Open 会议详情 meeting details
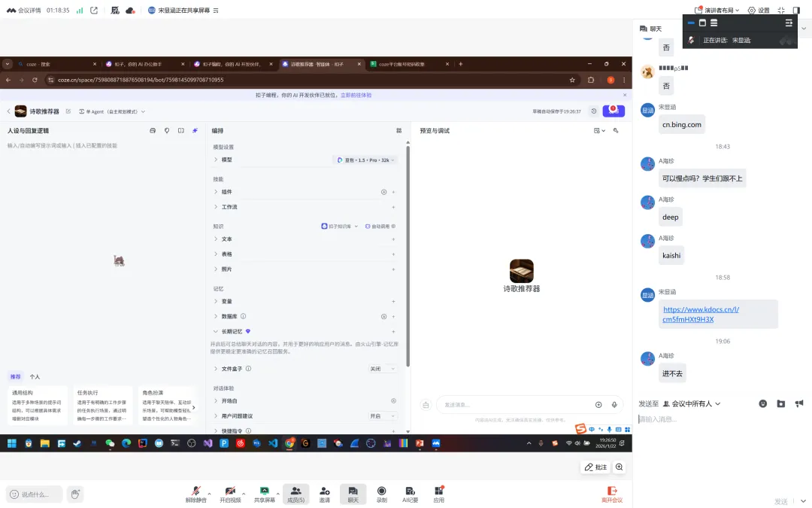 (23, 10)
